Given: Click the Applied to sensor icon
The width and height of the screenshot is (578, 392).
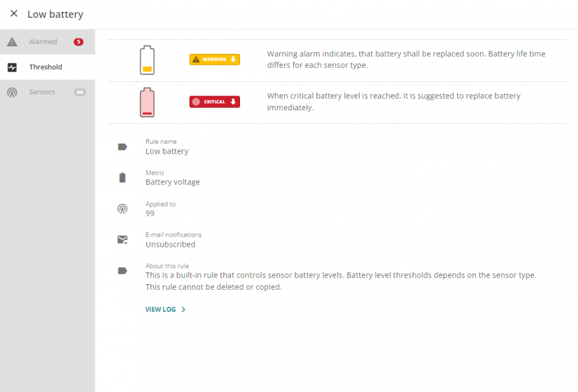Looking at the screenshot, I should click(x=122, y=209).
